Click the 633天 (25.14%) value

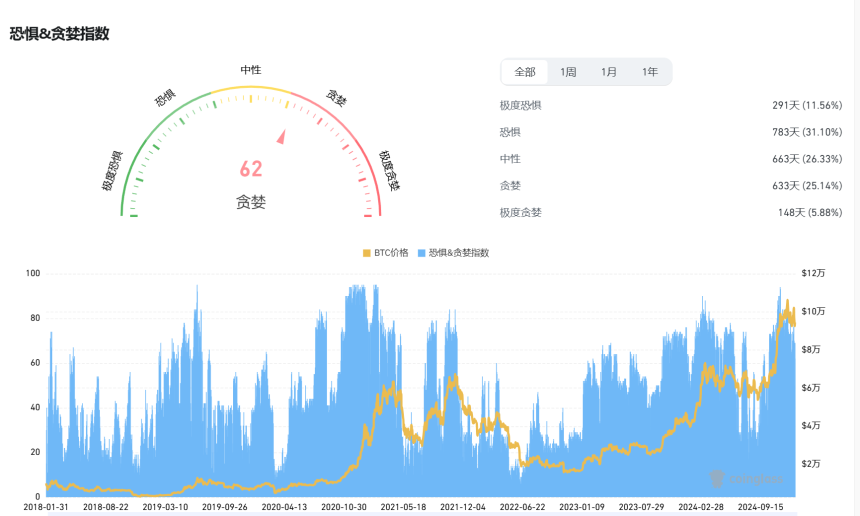click(807, 186)
